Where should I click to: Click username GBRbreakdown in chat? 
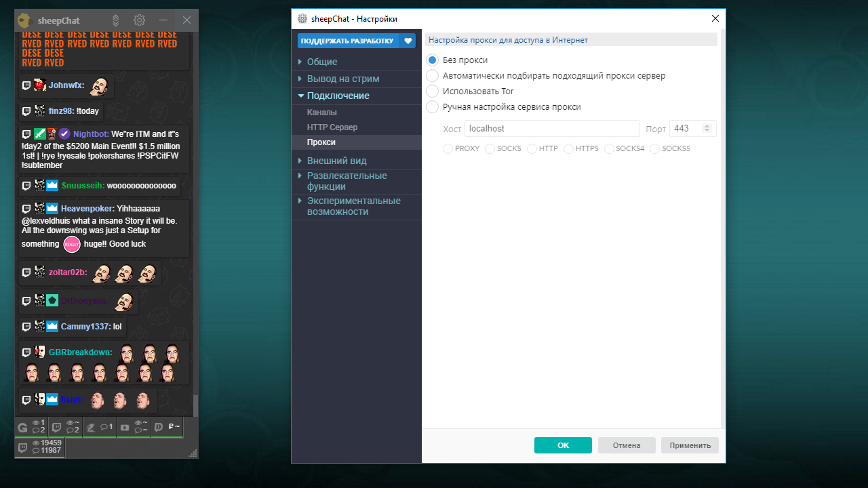point(80,352)
